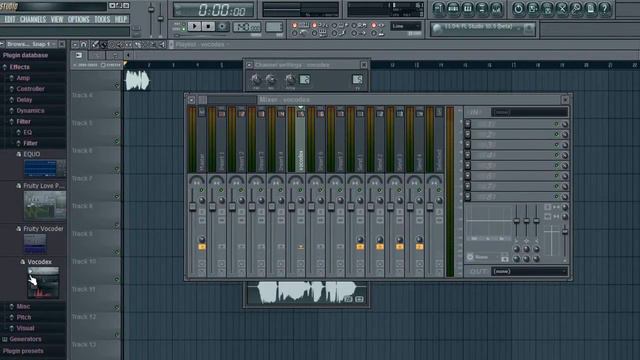Viewport: 640px width, 360px height.
Task: Click the mix level knob of effect slot 8
Action: pos(565,197)
